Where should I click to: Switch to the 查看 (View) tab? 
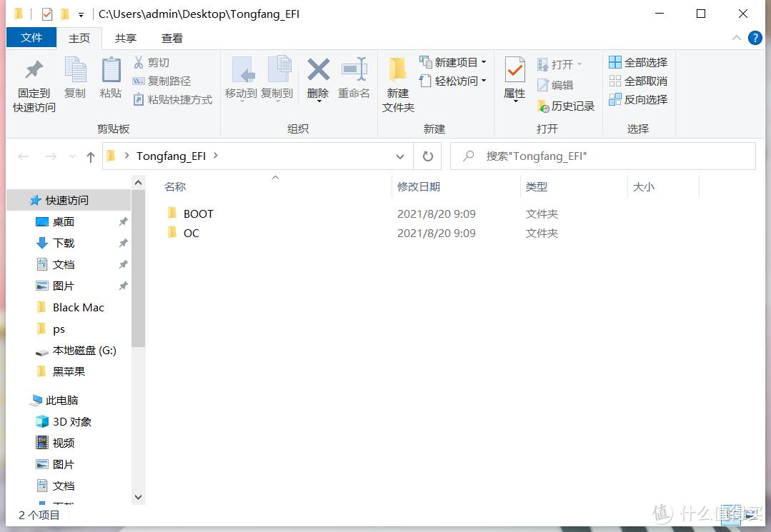tap(171, 38)
